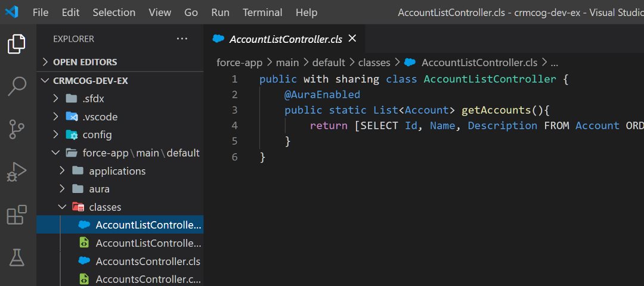
Task: Open the Source Control view
Action: tap(17, 129)
